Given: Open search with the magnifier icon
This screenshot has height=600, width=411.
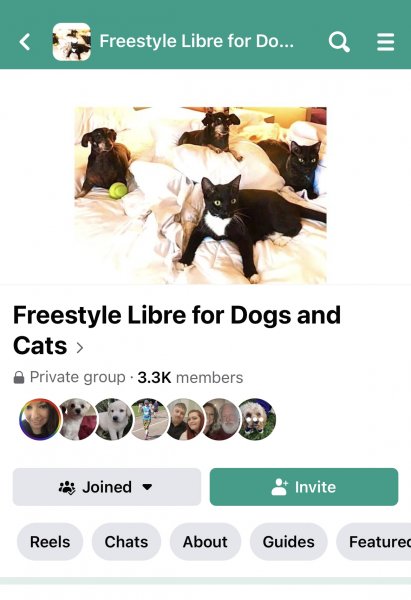Looking at the screenshot, I should click(339, 42).
